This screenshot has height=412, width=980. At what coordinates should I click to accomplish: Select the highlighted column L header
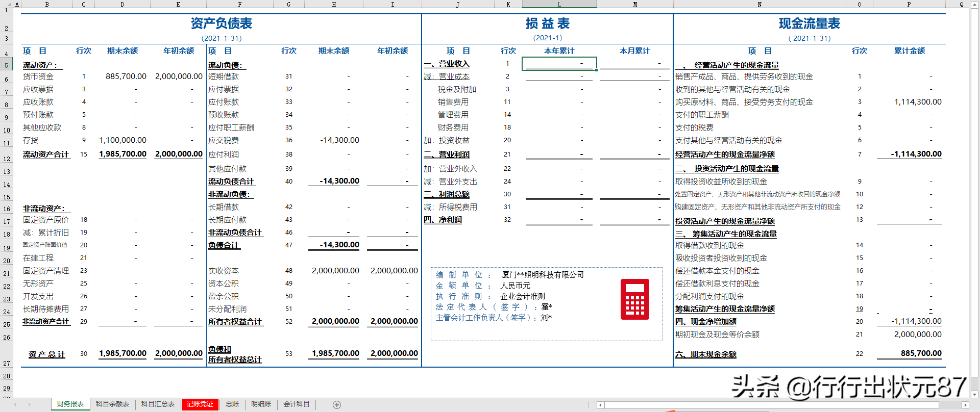[559, 4]
